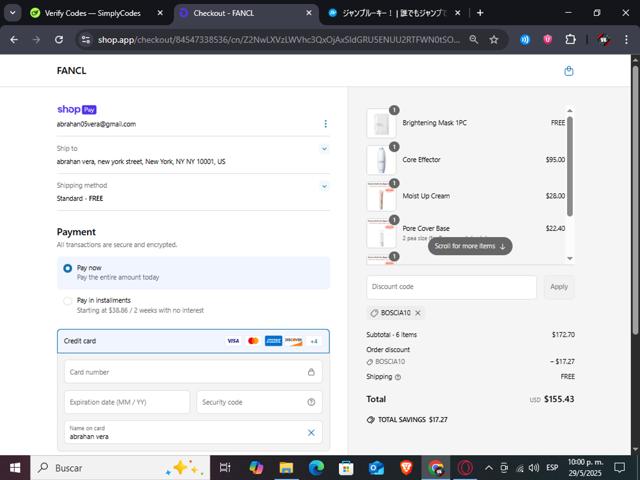Click the Name on card field

[x=193, y=433]
